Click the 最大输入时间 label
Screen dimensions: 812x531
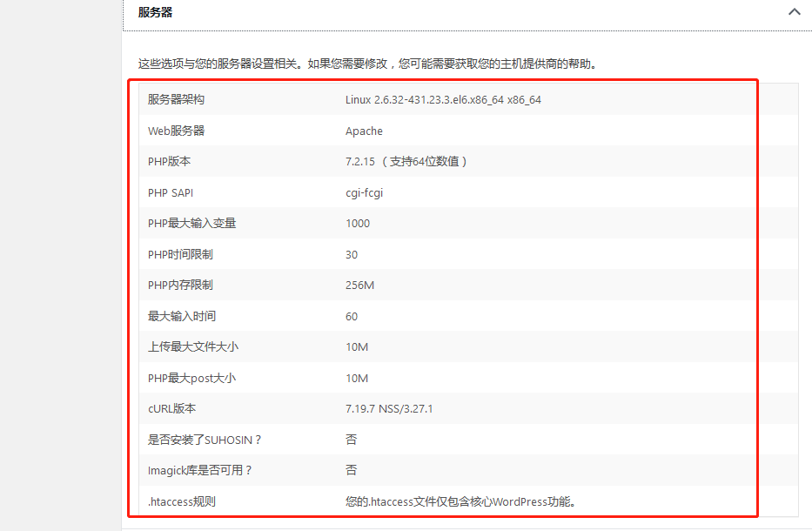(182, 316)
